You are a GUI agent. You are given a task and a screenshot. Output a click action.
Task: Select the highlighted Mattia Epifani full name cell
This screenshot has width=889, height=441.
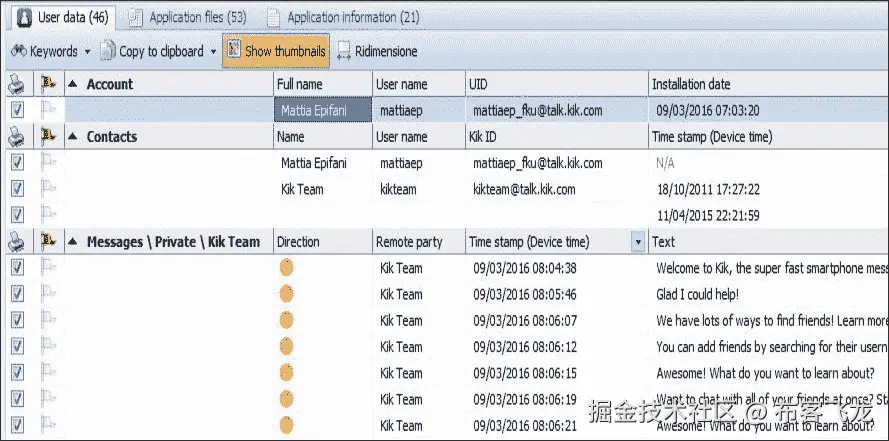click(x=323, y=110)
